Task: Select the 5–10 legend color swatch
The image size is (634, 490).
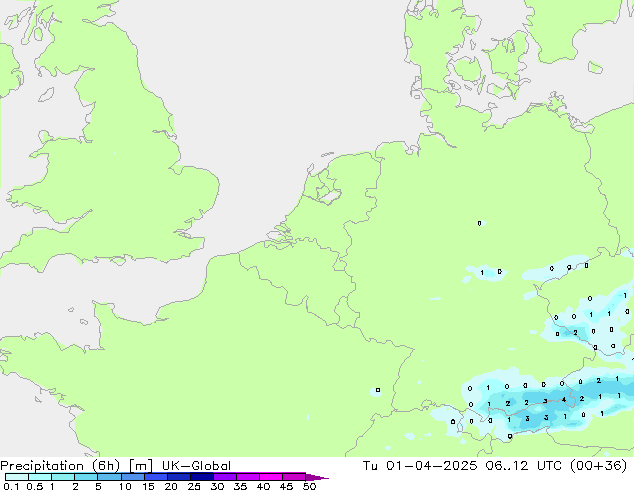Action: pos(110,477)
